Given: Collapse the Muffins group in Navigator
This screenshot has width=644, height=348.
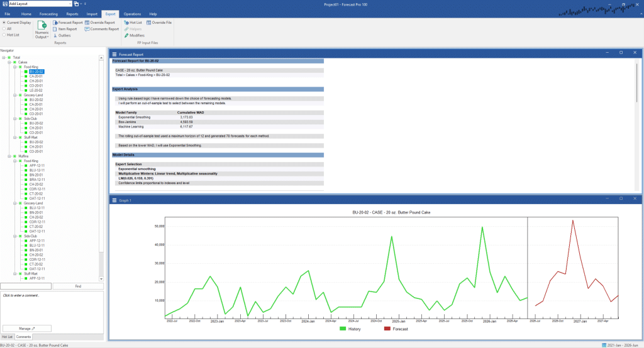Looking at the screenshot, I should pyautogui.click(x=9, y=156).
